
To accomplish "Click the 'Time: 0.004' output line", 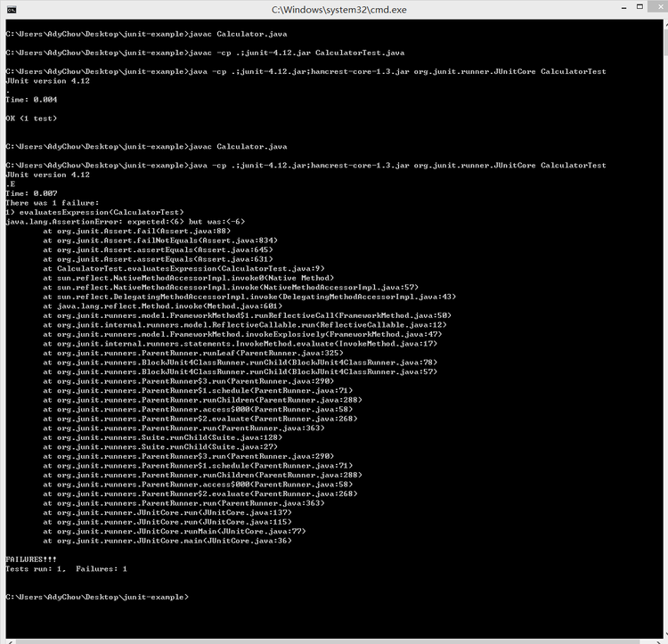I will click(31, 100).
